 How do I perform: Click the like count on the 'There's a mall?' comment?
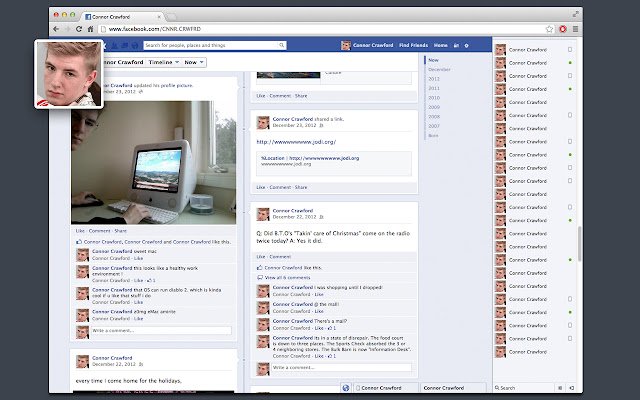pyautogui.click(x=333, y=328)
